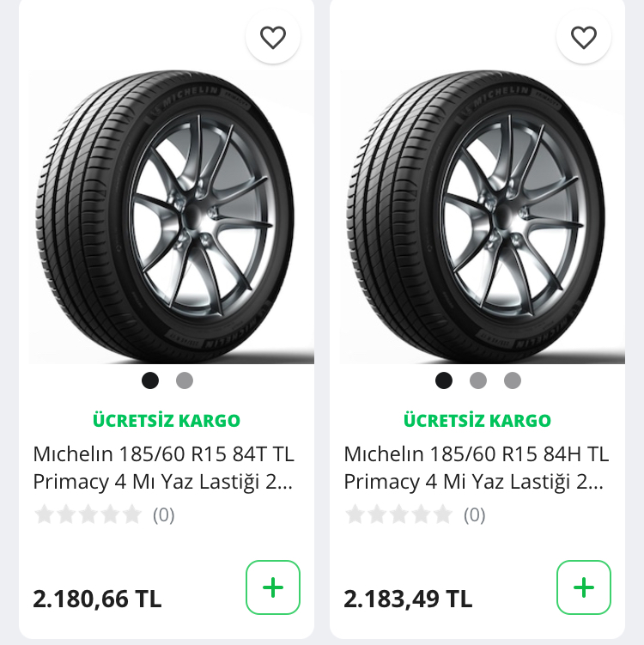The image size is (644, 645).
Task: Select first image dot on 84T card
Action: pyautogui.click(x=150, y=380)
